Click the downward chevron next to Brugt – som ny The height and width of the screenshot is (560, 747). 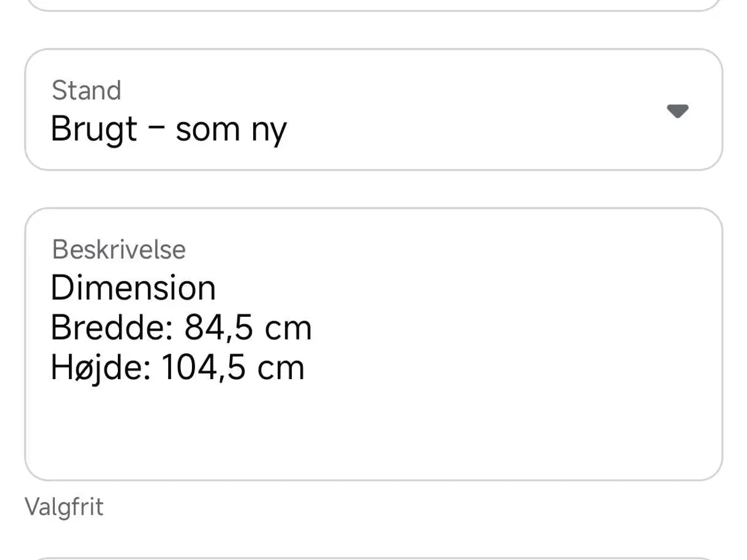point(678,112)
